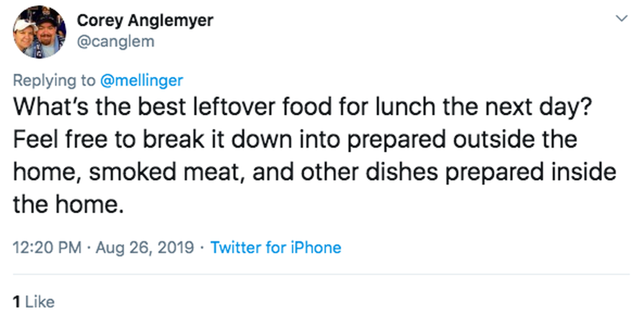The width and height of the screenshot is (644, 327).
Task: Open the @mellinger profile link
Action: 142,80
